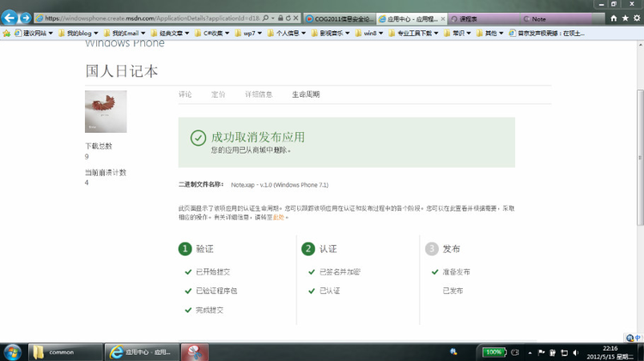Image resolution: width=644 pixels, height=361 pixels.
Task: Show hidden tray icons arrow
Action: (530, 352)
